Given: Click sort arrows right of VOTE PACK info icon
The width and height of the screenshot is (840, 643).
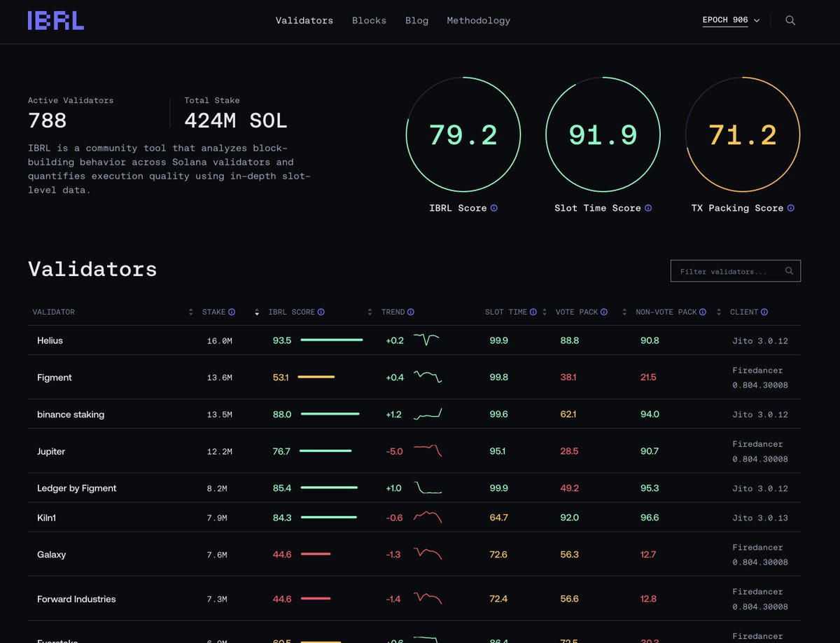Looking at the screenshot, I should tap(624, 312).
